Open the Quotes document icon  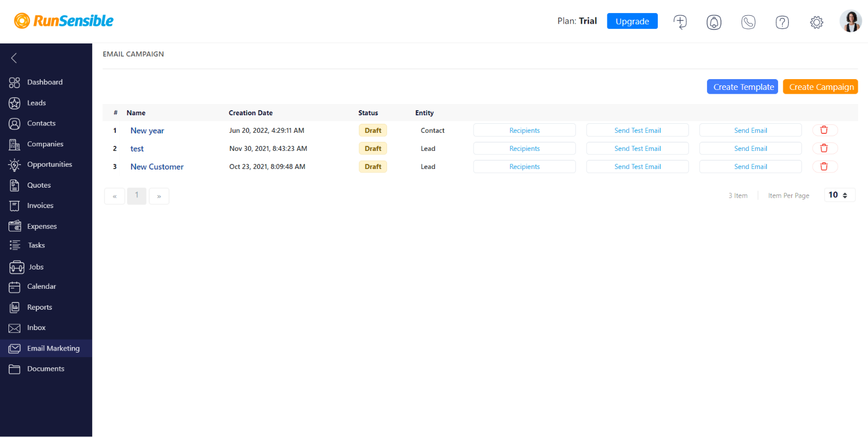tap(15, 185)
